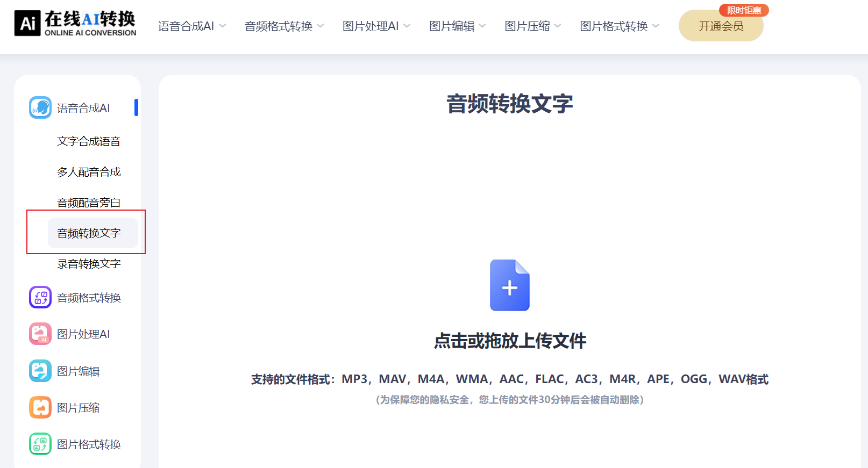
Task: Expand the 语音合成AI top navigation dropdown
Action: [x=191, y=26]
